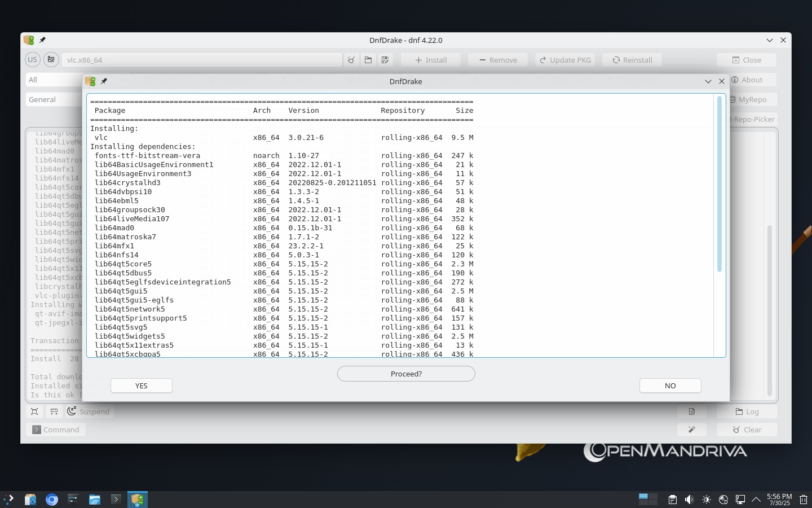Click the Repository column header
The width and height of the screenshot is (812, 508).
[403, 111]
